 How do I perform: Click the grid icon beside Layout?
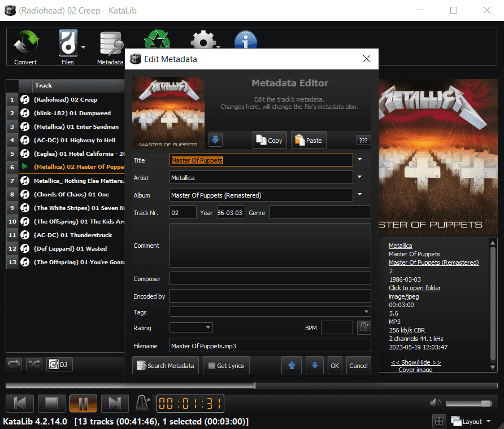point(439,421)
